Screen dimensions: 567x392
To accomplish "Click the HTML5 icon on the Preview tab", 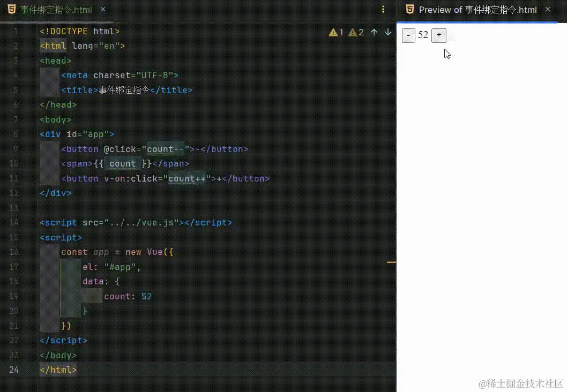I will tap(409, 10).
